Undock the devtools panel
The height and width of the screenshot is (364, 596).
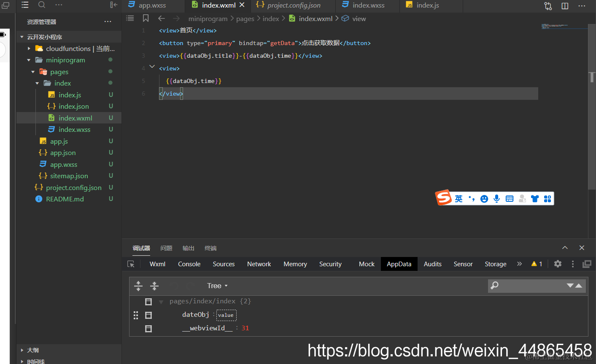587,264
